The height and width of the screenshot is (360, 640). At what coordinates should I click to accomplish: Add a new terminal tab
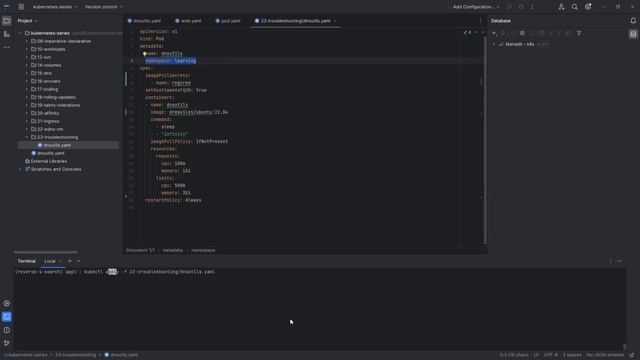coord(70,261)
